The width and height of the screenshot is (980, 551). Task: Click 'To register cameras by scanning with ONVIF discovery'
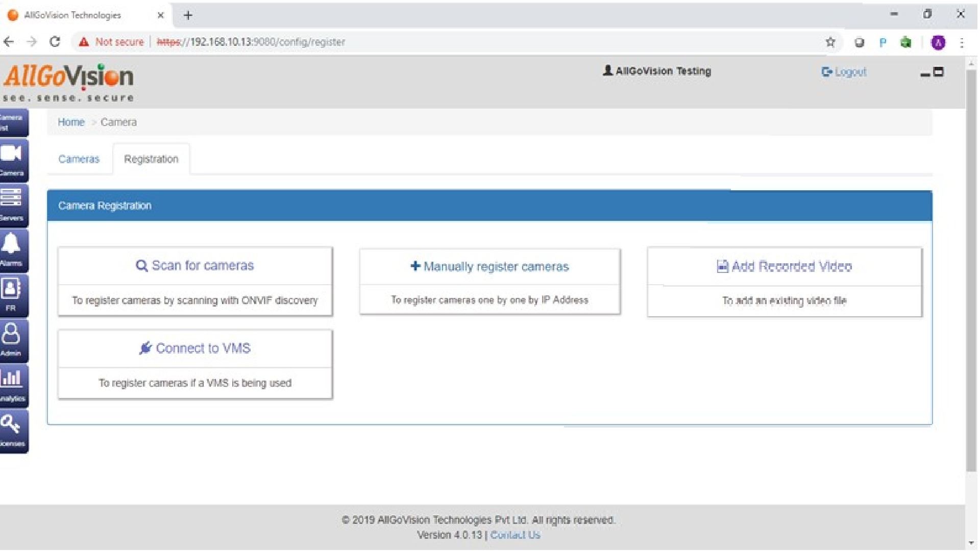click(x=194, y=300)
